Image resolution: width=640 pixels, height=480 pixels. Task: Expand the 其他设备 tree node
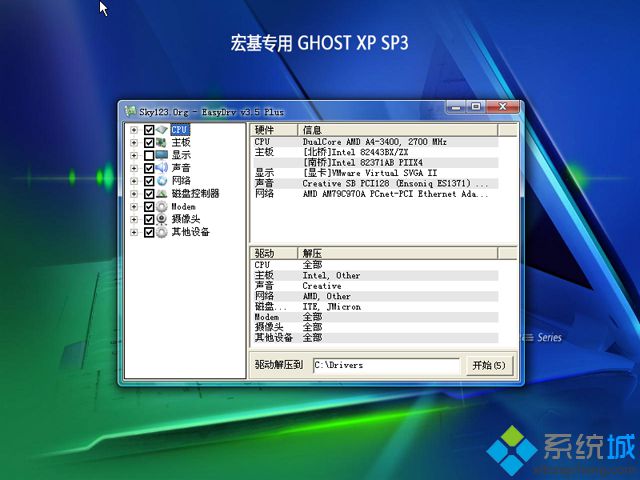tap(133, 232)
